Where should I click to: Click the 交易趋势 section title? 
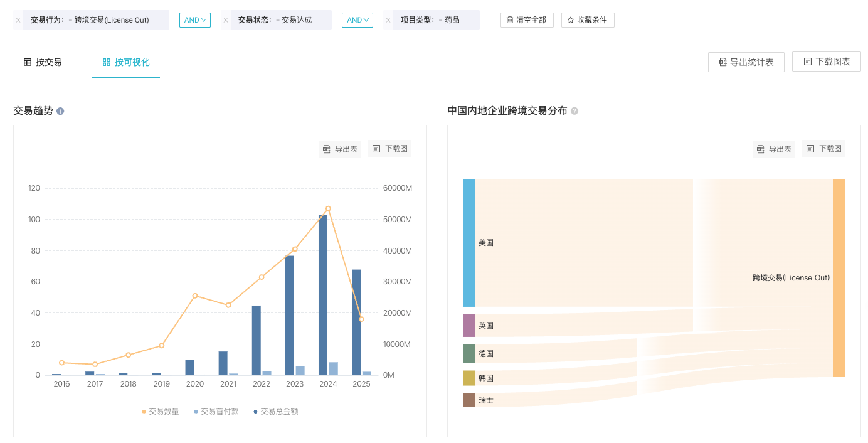tap(33, 111)
